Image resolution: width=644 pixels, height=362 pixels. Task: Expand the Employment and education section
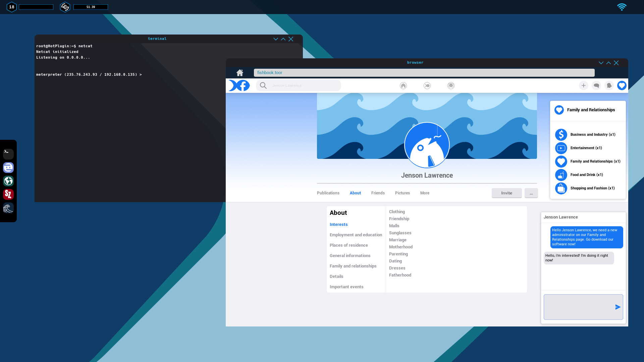(x=356, y=235)
